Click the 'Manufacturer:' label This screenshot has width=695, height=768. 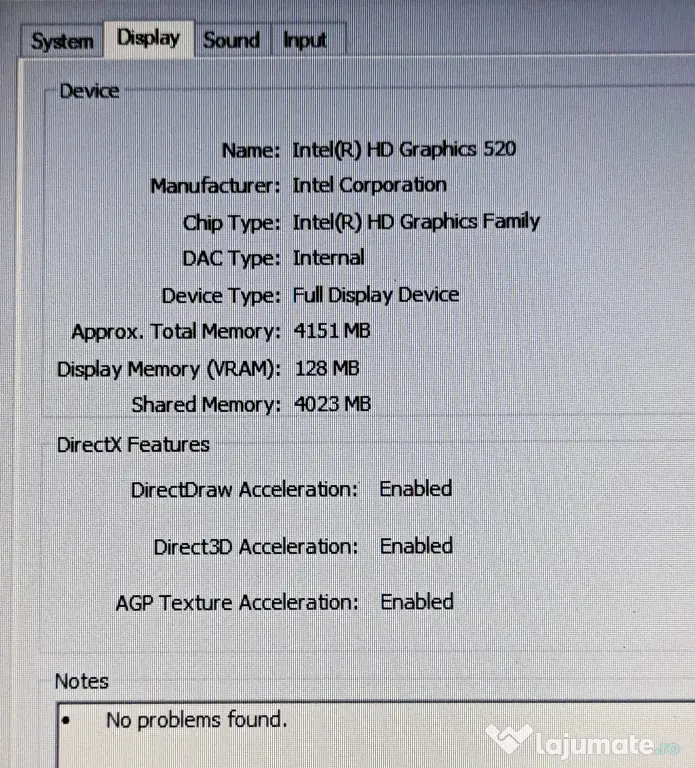(215, 186)
